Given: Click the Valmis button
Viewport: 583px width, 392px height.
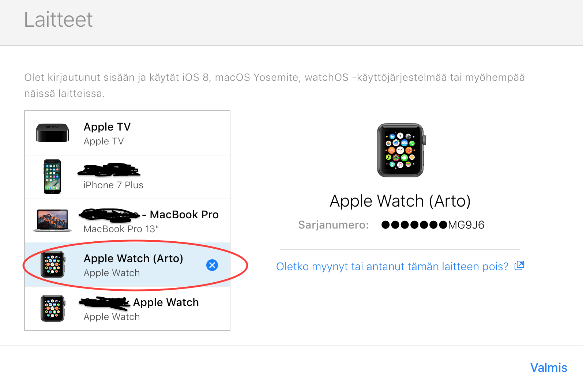Looking at the screenshot, I should coord(549,367).
